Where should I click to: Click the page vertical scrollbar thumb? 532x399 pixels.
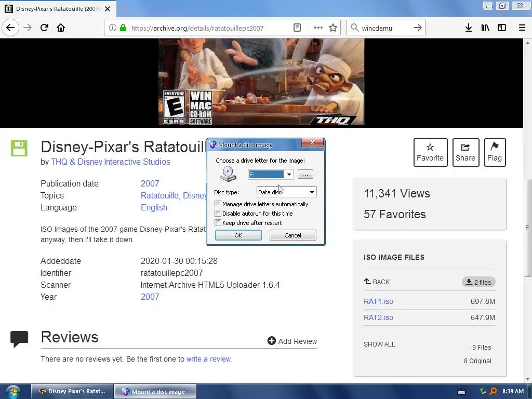[527, 228]
